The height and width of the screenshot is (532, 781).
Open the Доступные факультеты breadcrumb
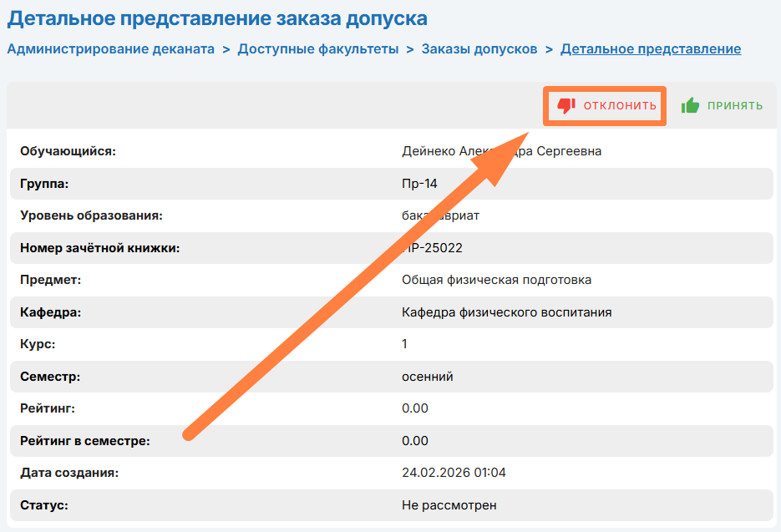point(317,49)
